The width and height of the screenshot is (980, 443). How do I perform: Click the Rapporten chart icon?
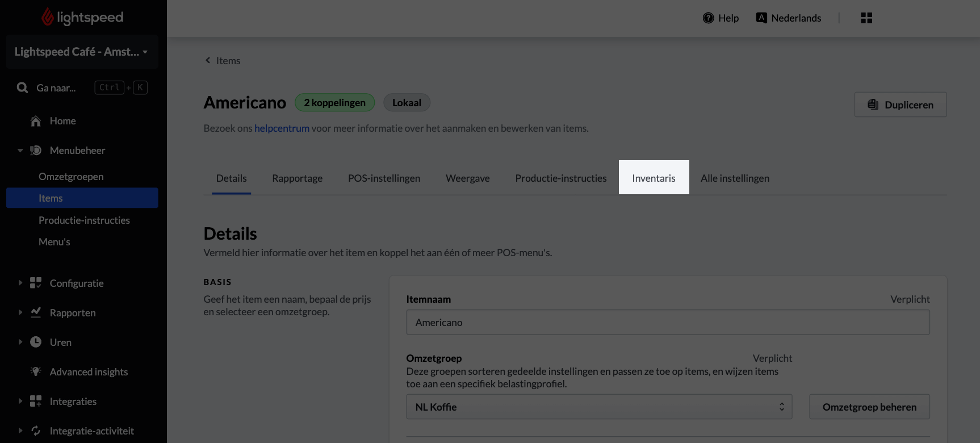tap(36, 312)
